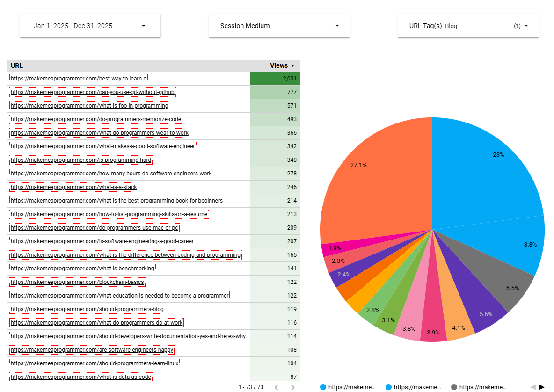Click the Views column sort arrow
Screen dimensions: 554x392
(x=293, y=66)
